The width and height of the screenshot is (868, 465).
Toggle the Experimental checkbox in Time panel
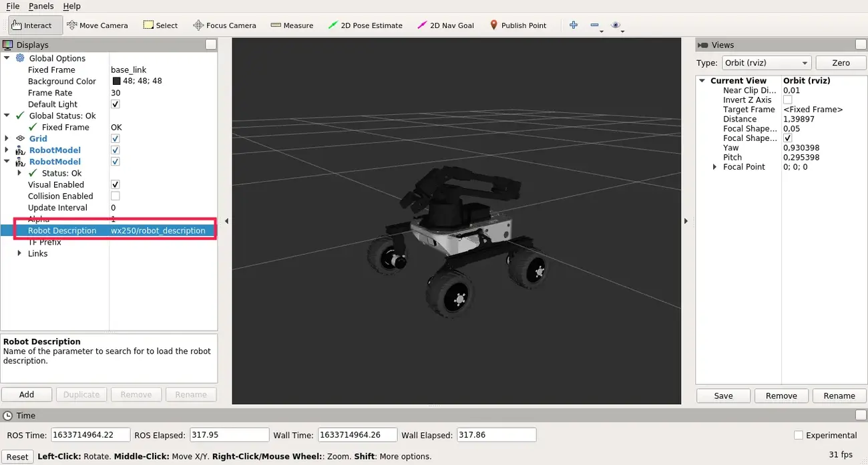pos(799,435)
